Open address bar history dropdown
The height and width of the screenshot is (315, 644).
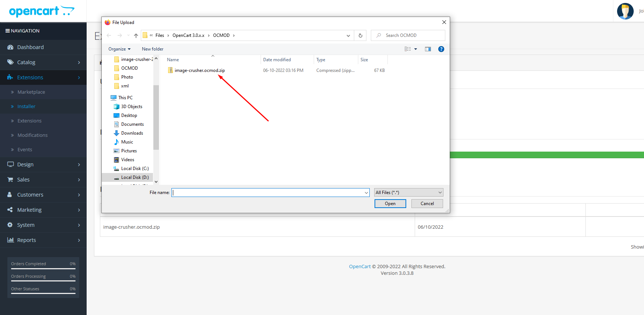pos(348,35)
